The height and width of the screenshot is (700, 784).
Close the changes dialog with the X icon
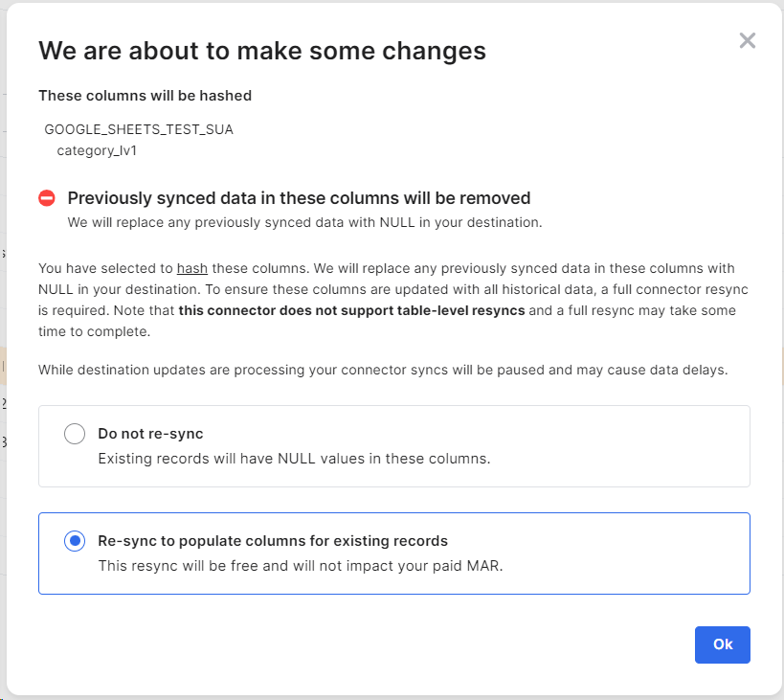point(747,40)
